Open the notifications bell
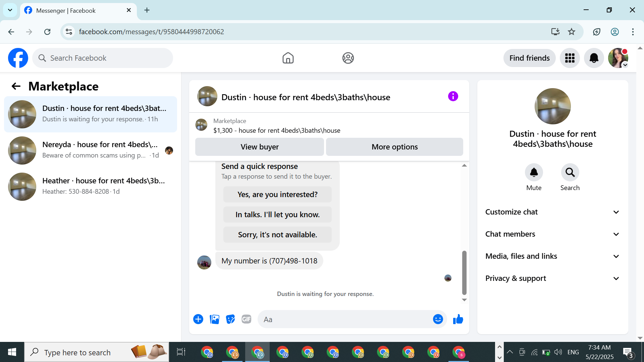 (x=594, y=58)
